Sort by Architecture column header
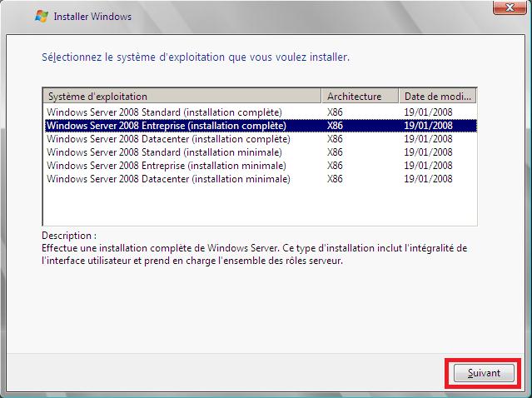 point(360,97)
